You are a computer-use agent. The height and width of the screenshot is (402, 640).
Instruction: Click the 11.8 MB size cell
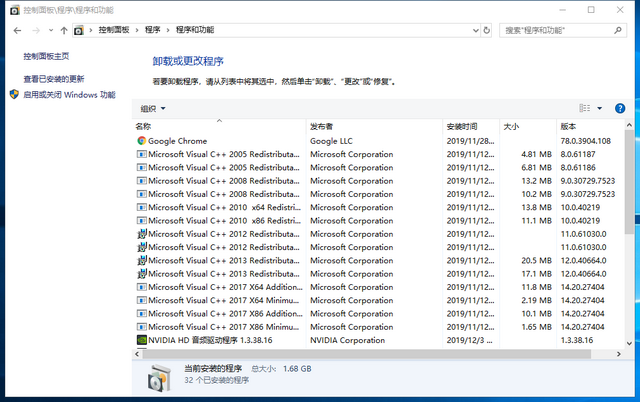536,287
